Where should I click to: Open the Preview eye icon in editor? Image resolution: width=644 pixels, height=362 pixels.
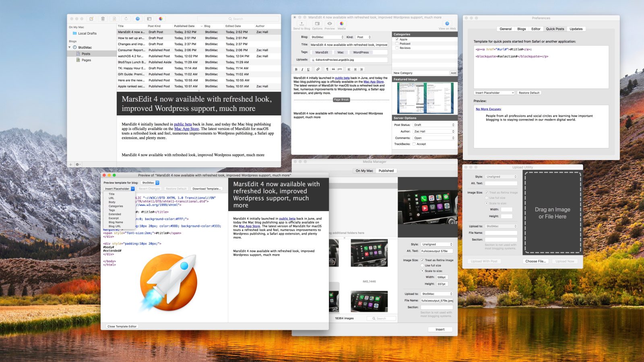click(x=330, y=24)
